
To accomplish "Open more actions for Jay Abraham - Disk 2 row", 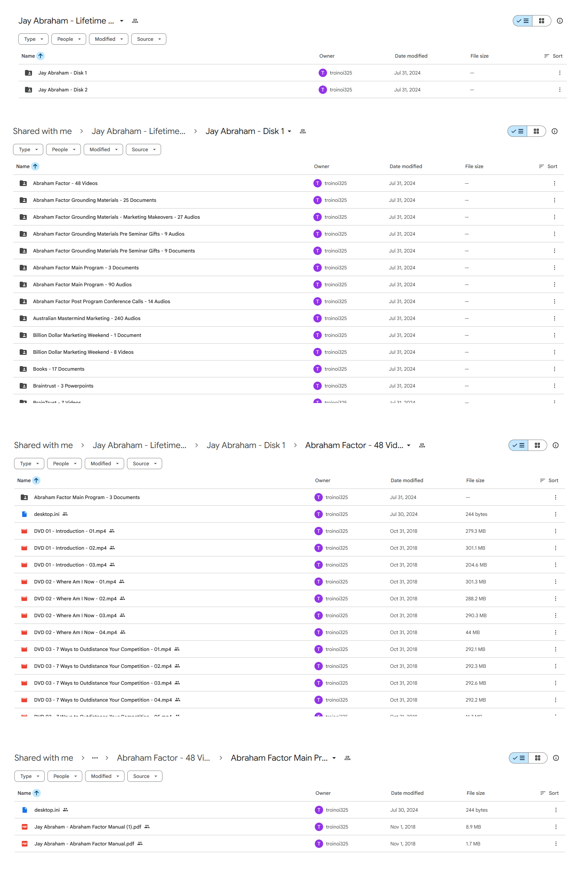I will pyautogui.click(x=560, y=90).
